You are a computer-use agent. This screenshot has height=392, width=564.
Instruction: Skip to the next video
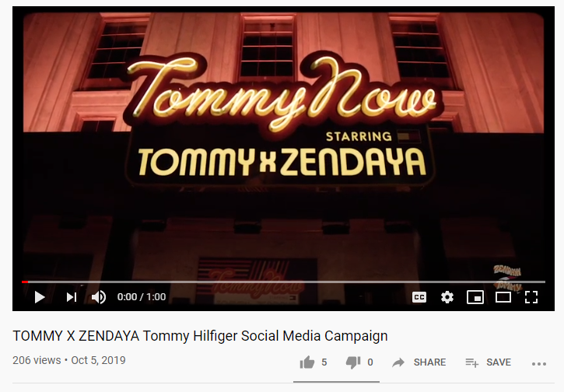coord(72,297)
